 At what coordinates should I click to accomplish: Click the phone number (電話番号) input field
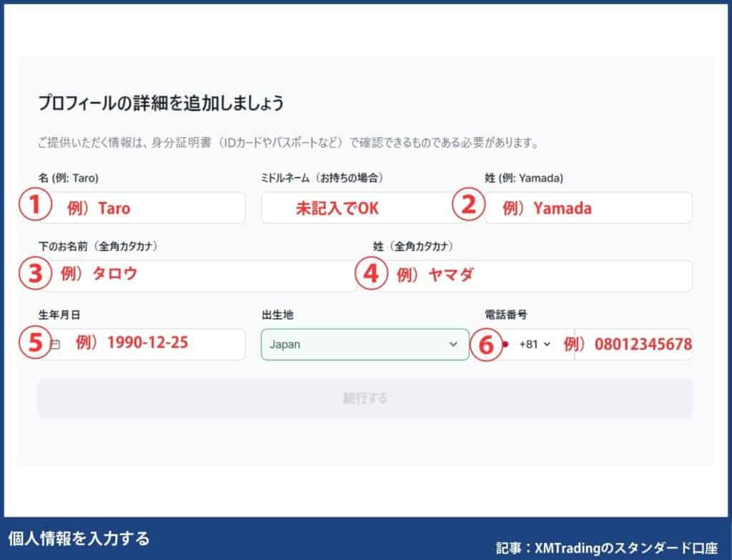[x=633, y=344]
